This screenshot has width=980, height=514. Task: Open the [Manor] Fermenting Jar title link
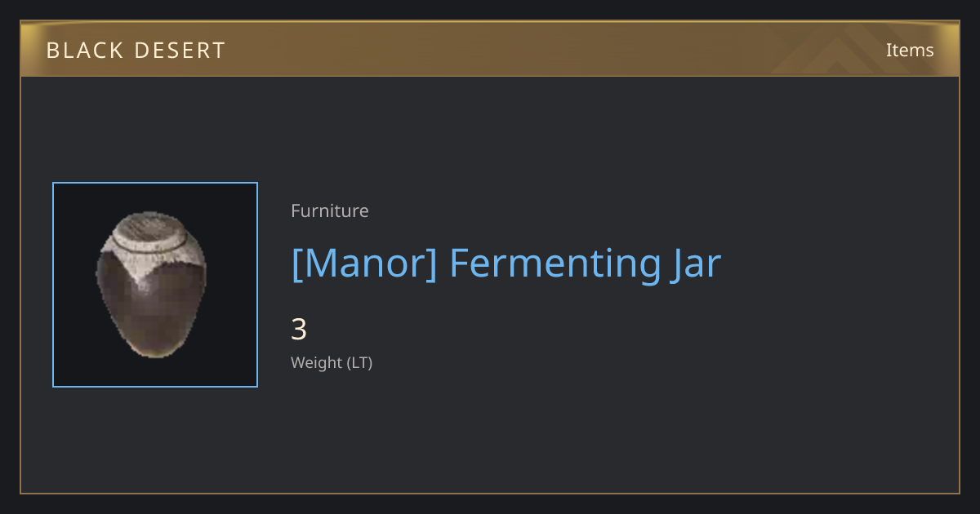click(506, 264)
